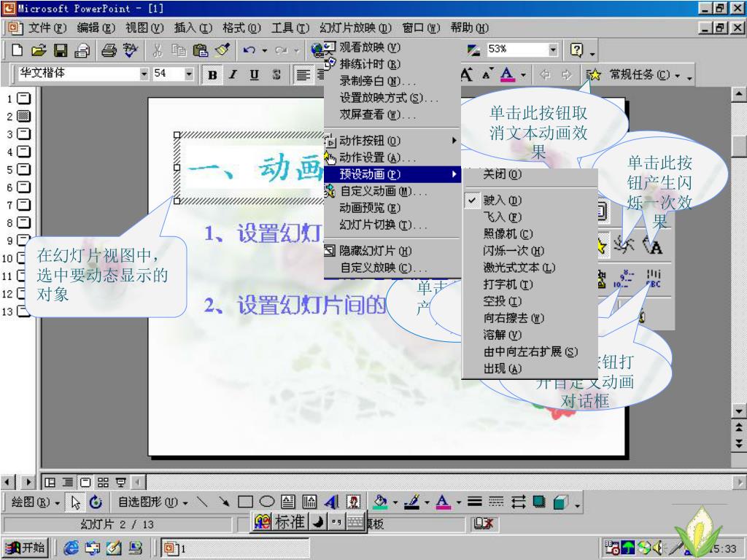Open the 常规任务 common tasks dropdown
Image resolution: width=747 pixels, height=560 pixels.
point(645,75)
